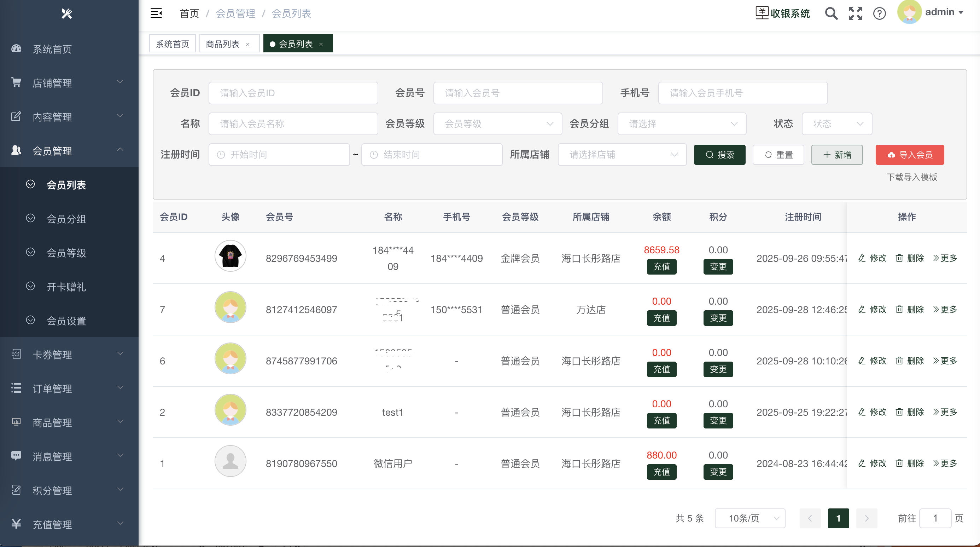Screen dimensions: 980x547
Task: Open the 收银系统 cashier system
Action: [x=783, y=13]
